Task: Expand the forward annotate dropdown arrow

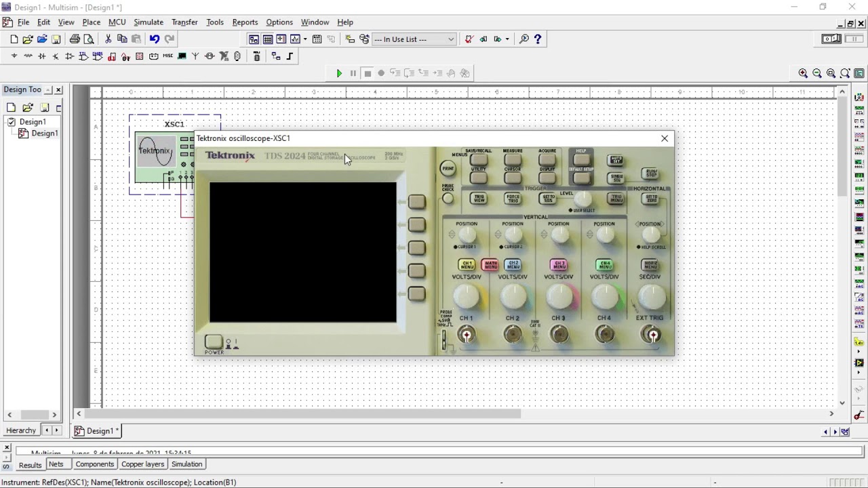Action: [507, 39]
